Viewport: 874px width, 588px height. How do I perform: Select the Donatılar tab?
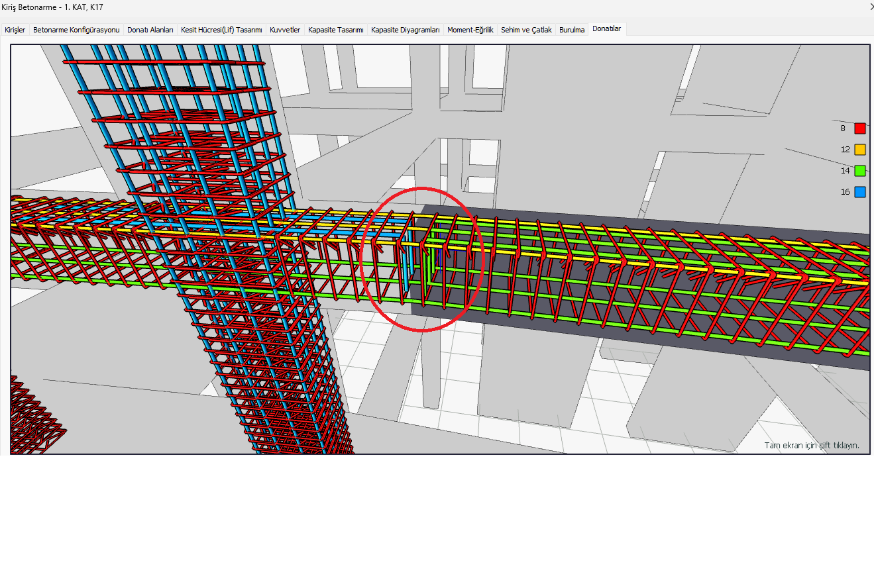[606, 29]
